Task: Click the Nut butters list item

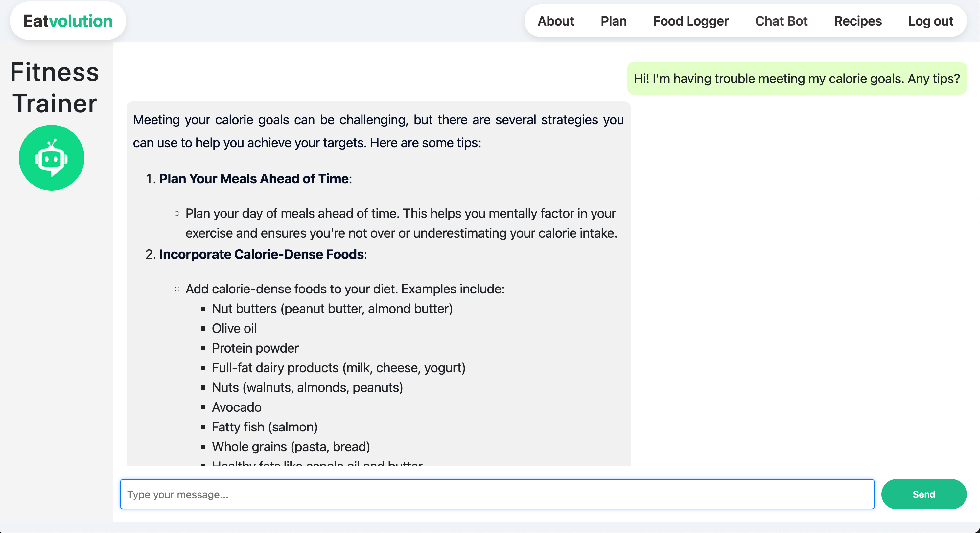Action: (x=332, y=308)
